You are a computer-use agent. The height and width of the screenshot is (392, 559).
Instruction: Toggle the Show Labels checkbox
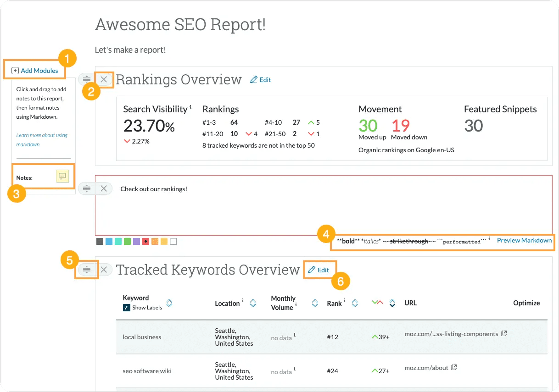click(127, 308)
